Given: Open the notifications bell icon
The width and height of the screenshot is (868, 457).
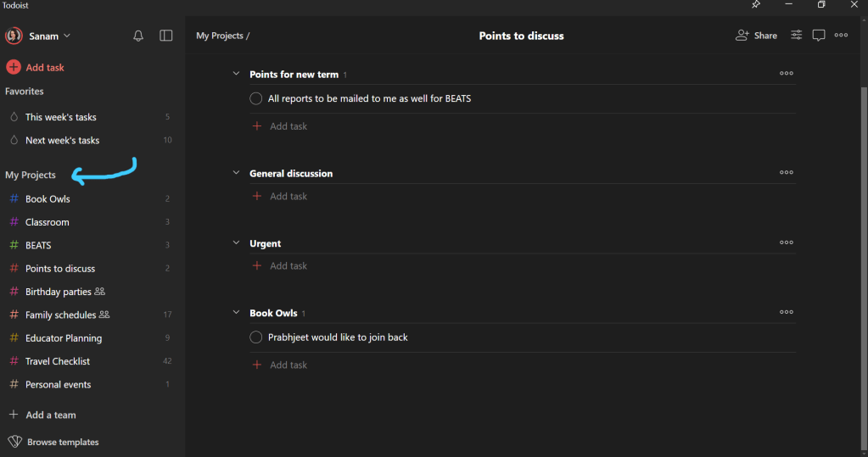Looking at the screenshot, I should click(138, 36).
